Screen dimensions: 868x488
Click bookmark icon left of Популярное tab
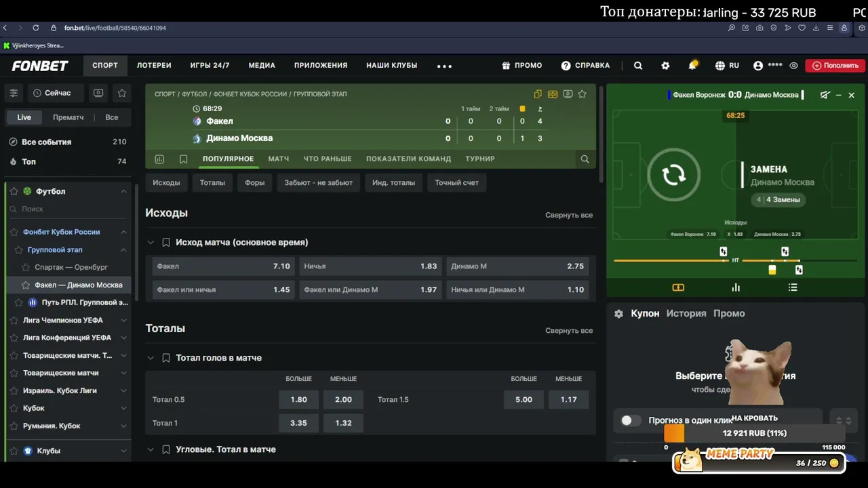184,159
